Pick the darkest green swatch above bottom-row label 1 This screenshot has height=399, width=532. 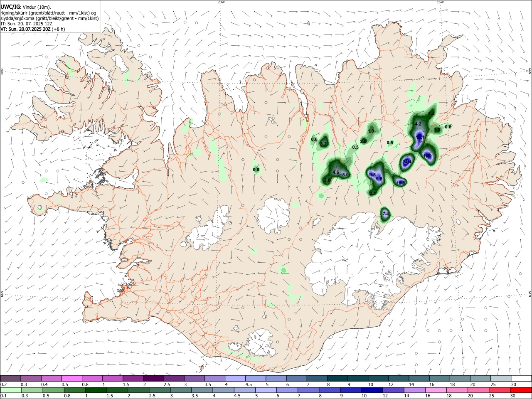(96, 390)
